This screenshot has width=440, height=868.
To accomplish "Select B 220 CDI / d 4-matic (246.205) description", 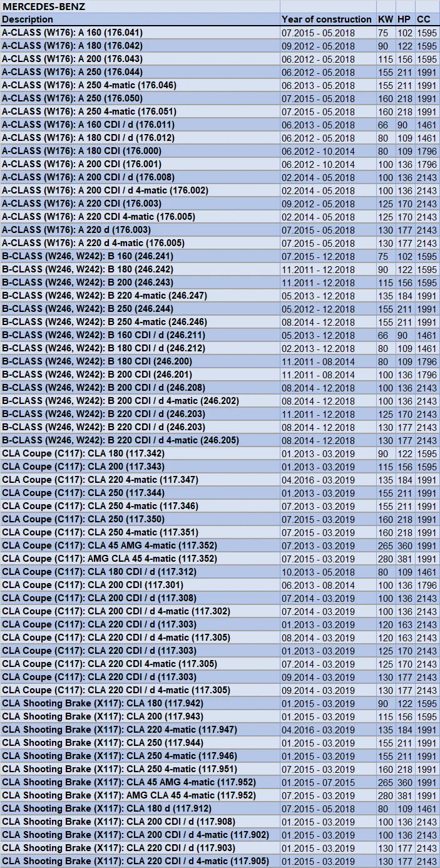I will 140,440.
